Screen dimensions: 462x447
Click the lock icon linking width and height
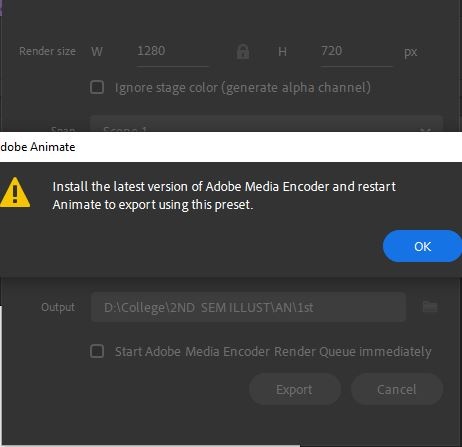pyautogui.click(x=243, y=52)
